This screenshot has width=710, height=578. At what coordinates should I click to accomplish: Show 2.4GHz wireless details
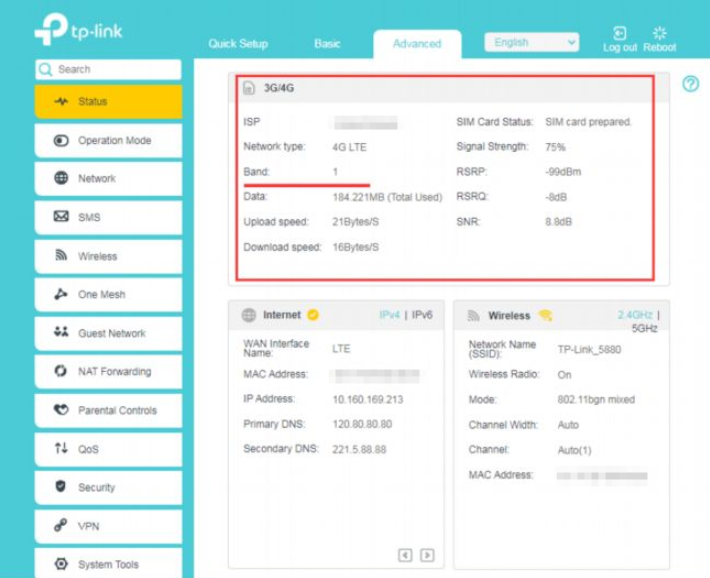point(635,315)
